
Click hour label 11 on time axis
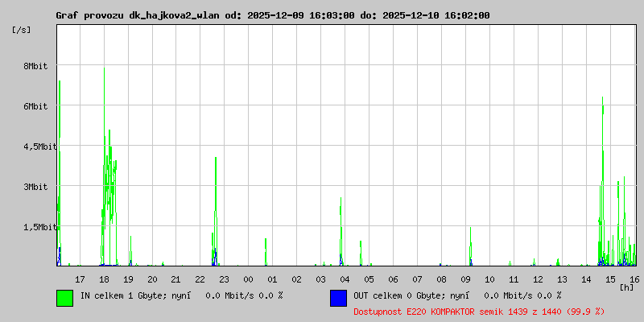click(514, 279)
